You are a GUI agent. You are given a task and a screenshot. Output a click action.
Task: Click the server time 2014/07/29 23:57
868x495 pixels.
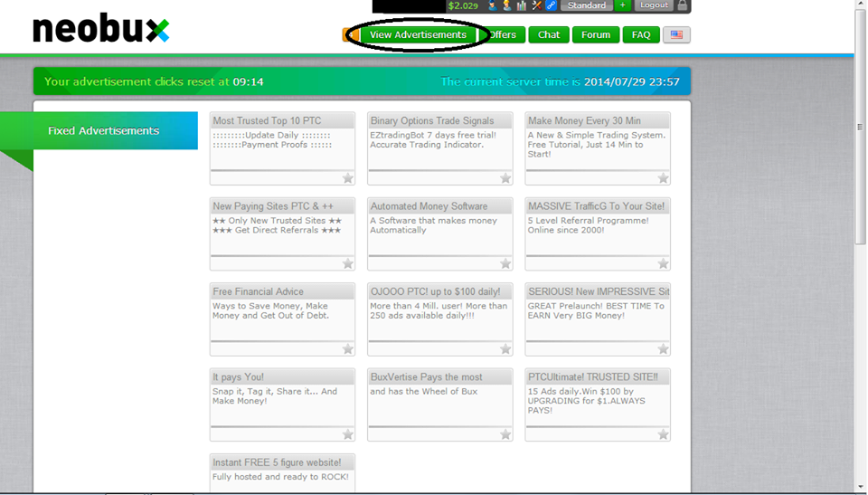click(x=632, y=82)
